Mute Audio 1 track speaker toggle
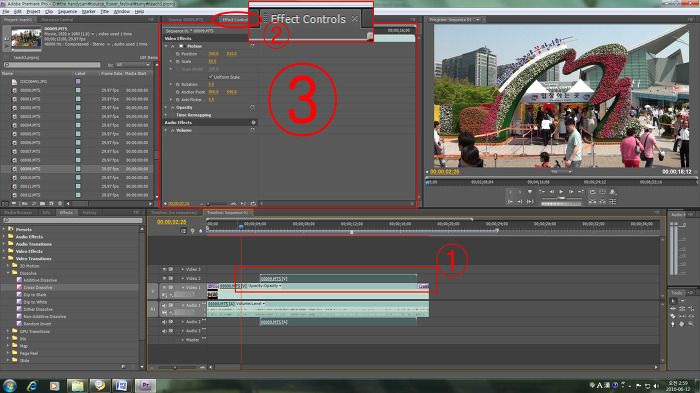The image size is (700, 393). (x=164, y=305)
